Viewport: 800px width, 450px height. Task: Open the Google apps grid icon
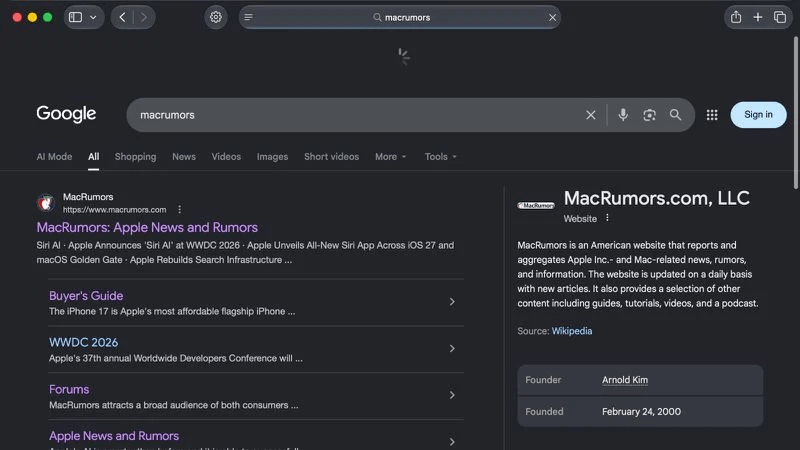pyautogui.click(x=712, y=115)
